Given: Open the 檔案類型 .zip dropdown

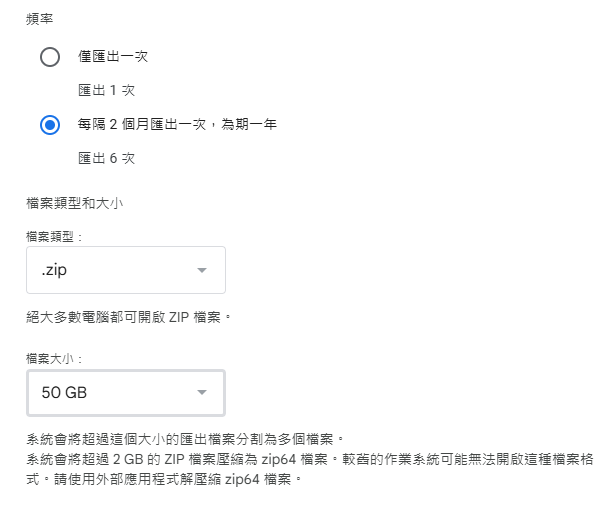Looking at the screenshot, I should [x=126, y=270].
